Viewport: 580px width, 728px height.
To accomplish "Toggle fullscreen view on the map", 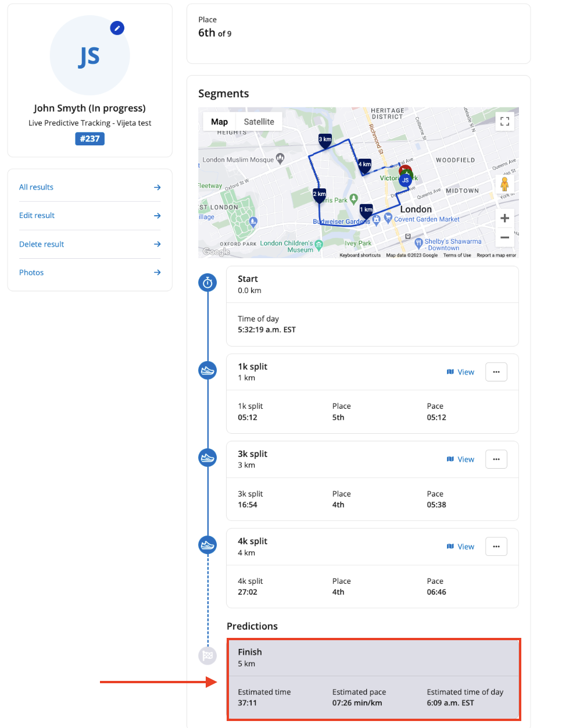I will click(504, 122).
